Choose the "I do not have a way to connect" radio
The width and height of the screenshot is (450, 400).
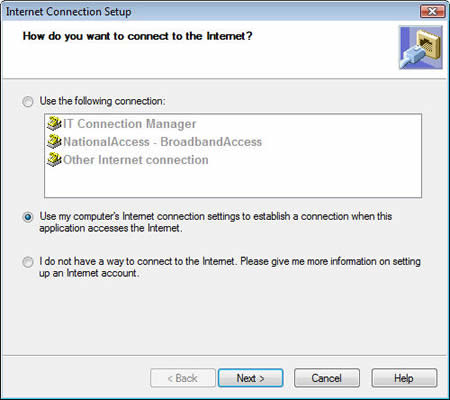[28, 262]
